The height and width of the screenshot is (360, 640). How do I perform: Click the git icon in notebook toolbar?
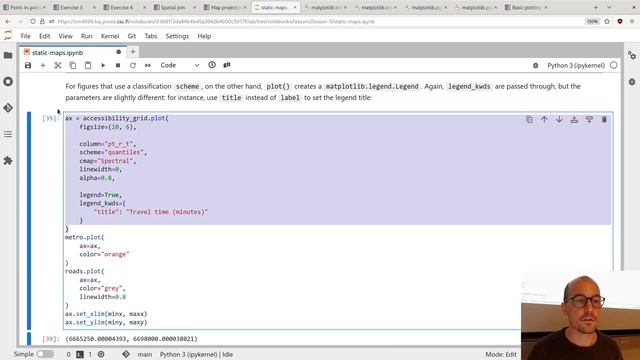pos(227,65)
